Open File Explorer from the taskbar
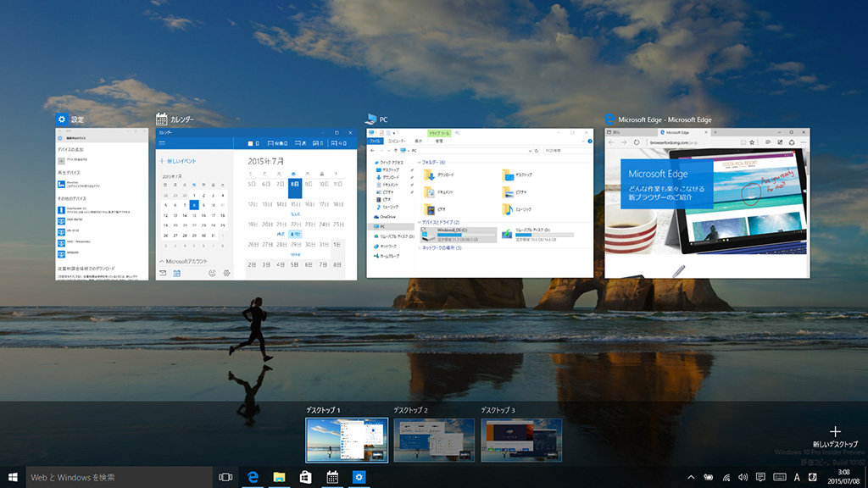Viewport: 868px width, 488px height. click(x=279, y=477)
